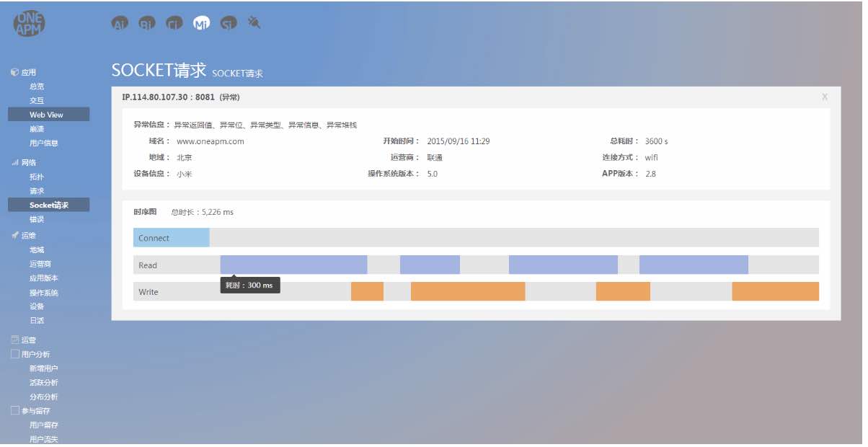Image resolution: width=868 pixels, height=447 pixels.
Task: Click the first orange Write segment
Action: [368, 291]
